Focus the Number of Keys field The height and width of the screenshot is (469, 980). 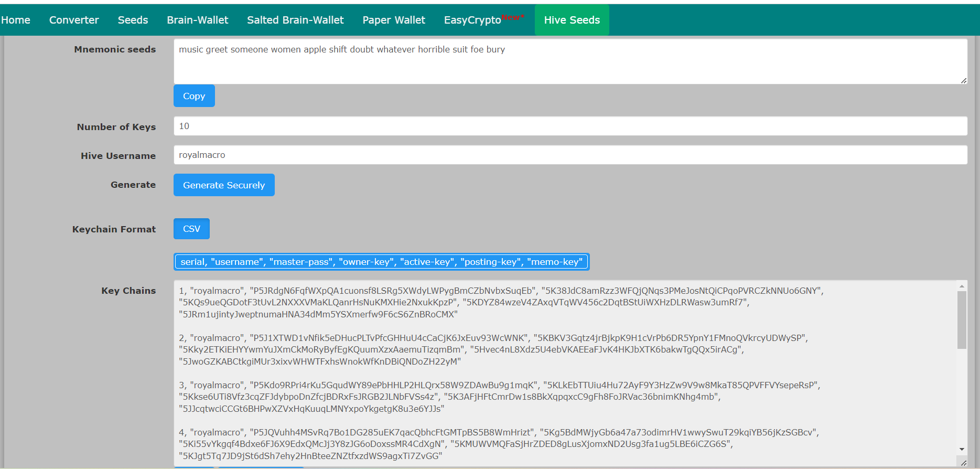click(x=570, y=126)
